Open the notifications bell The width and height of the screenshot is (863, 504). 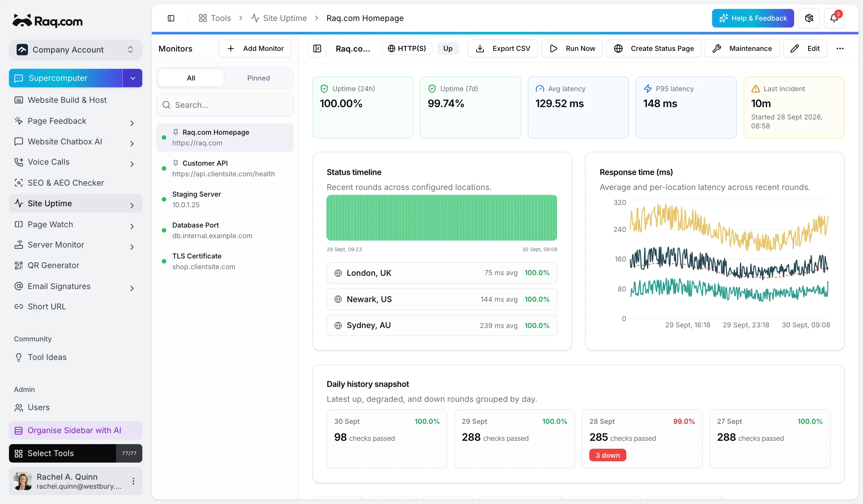click(834, 18)
